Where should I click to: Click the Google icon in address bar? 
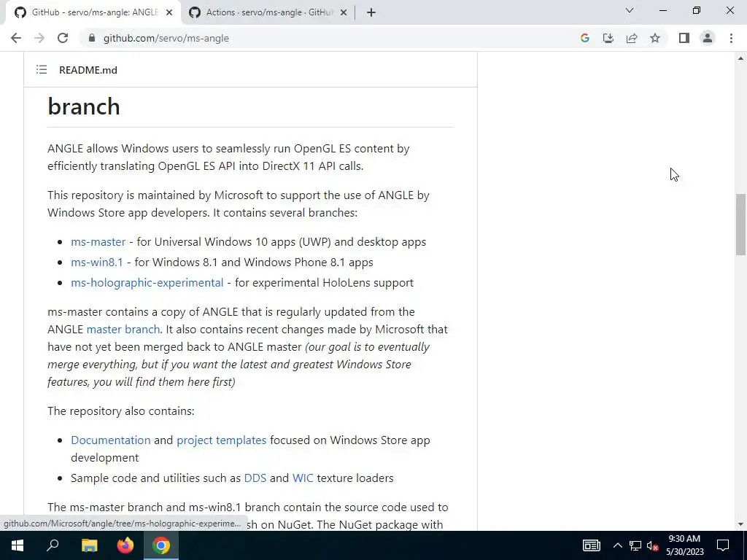pos(584,38)
